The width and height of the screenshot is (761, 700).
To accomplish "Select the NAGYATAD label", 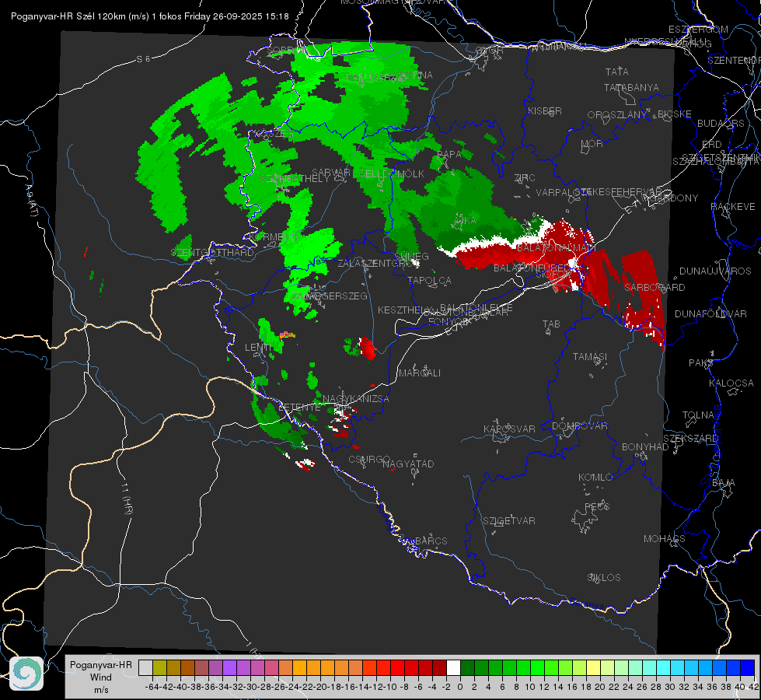I will 408,464.
